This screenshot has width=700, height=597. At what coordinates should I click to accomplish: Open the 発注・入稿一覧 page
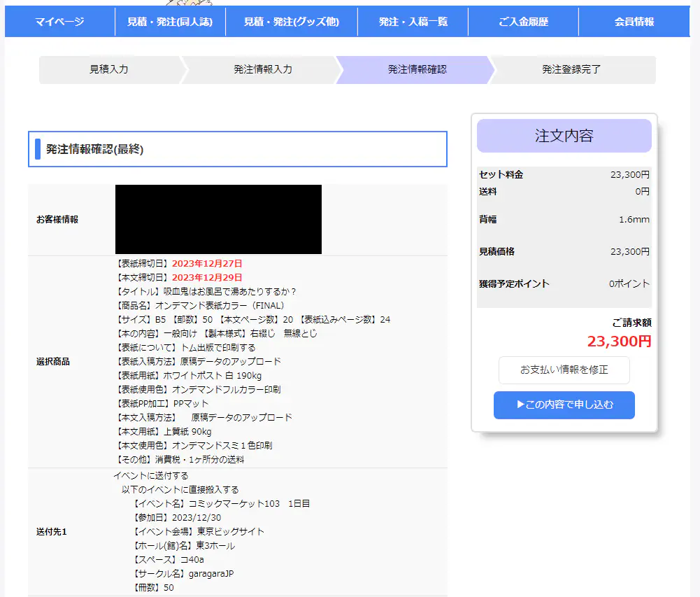click(413, 22)
